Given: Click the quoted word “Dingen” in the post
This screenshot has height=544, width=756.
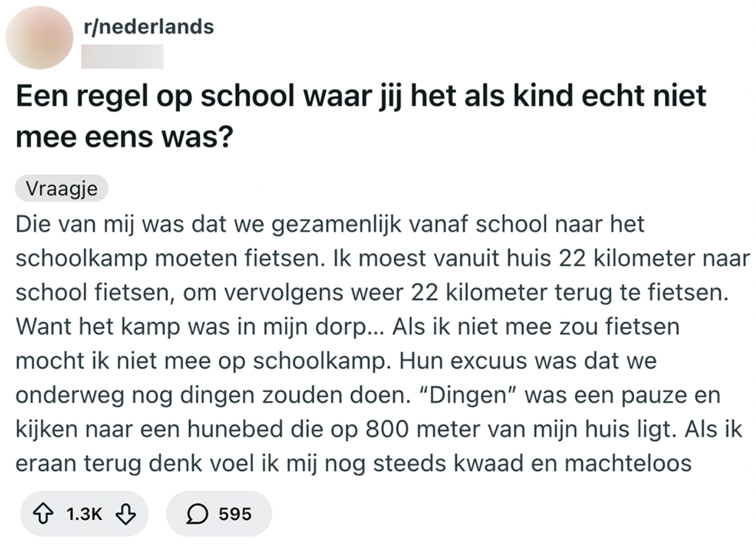Looking at the screenshot, I should tap(469, 395).
